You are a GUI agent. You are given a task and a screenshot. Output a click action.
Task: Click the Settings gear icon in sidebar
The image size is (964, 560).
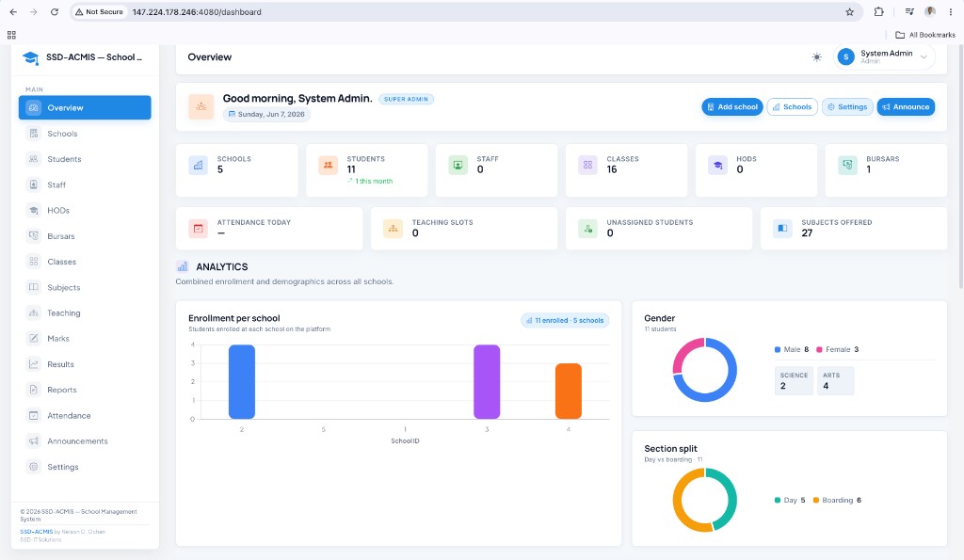[x=34, y=467]
